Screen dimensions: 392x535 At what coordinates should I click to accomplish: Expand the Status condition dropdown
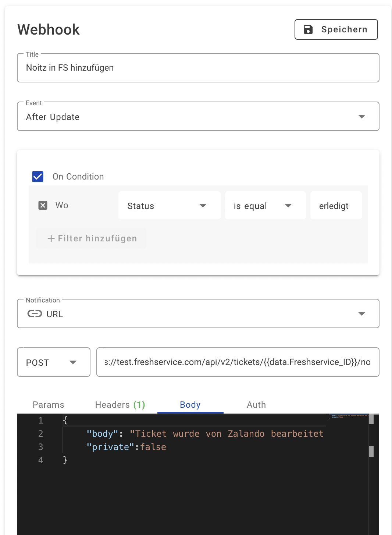[169, 206]
